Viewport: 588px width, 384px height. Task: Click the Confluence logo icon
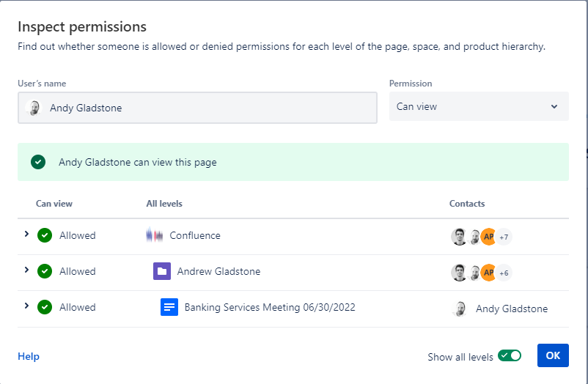[x=155, y=236]
